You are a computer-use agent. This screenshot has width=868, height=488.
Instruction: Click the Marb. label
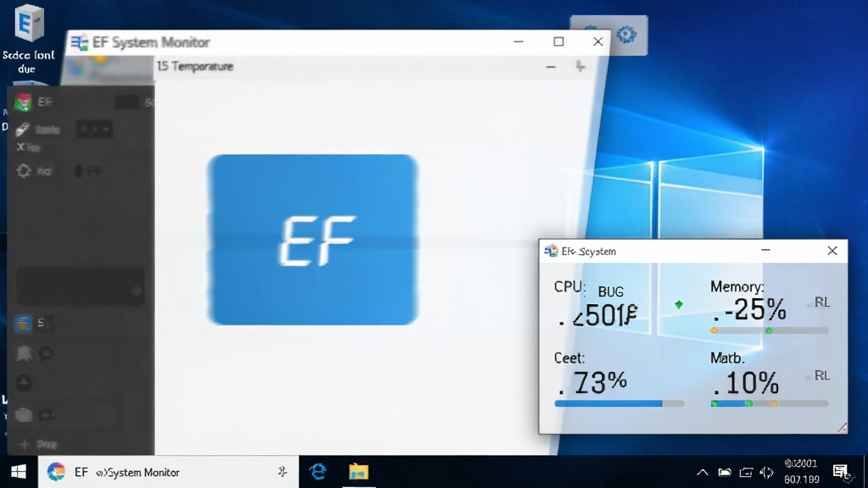tap(727, 358)
